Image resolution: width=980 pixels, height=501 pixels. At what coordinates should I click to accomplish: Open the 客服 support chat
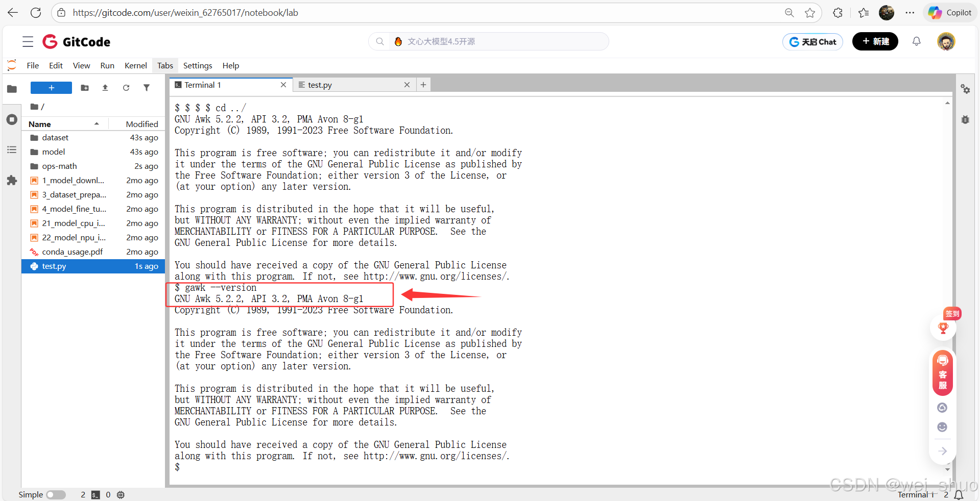click(943, 373)
